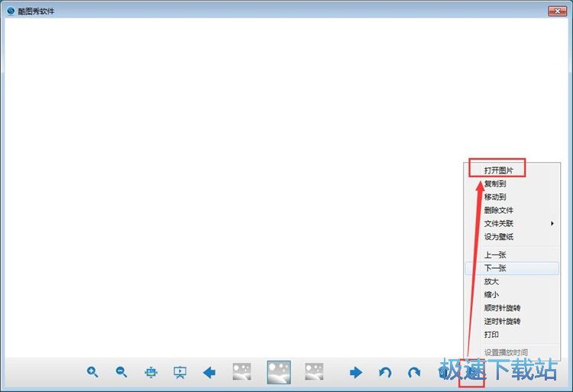This screenshot has width=573, height=392.
Task: Rotate image counterclockwise using toolbar icon
Action: pyautogui.click(x=385, y=373)
